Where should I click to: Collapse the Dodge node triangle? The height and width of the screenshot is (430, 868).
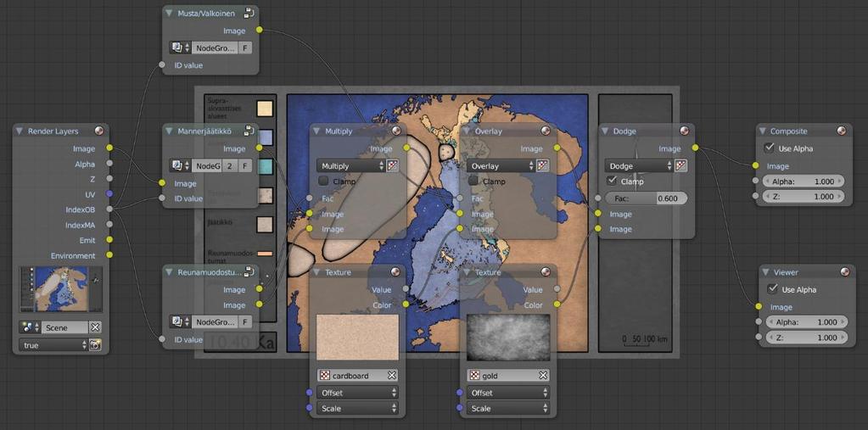point(606,131)
